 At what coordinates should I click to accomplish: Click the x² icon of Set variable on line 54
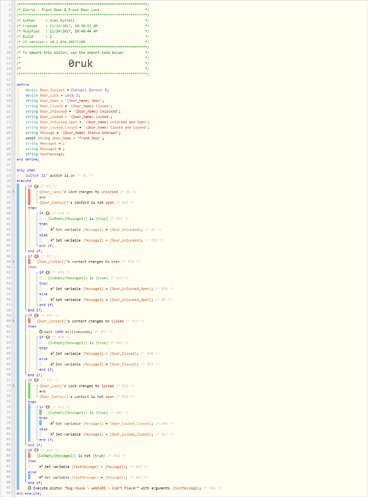tap(52, 290)
